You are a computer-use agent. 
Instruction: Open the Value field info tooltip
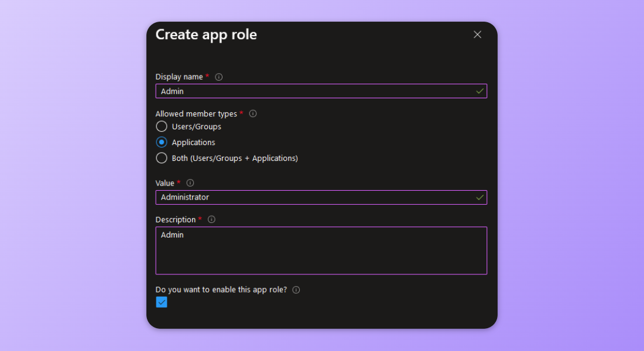point(190,183)
